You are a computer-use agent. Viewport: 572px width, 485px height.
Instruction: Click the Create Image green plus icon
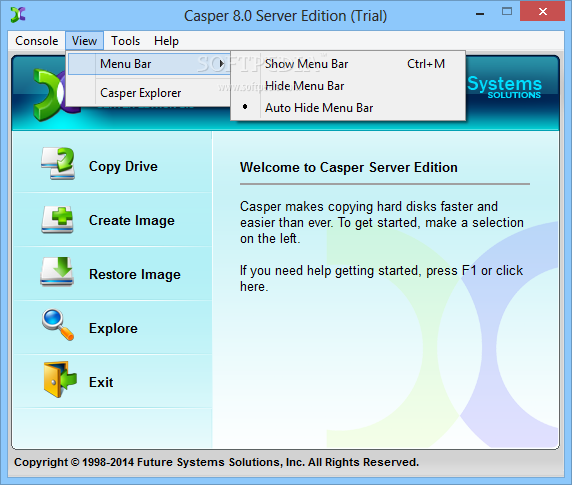[57, 220]
